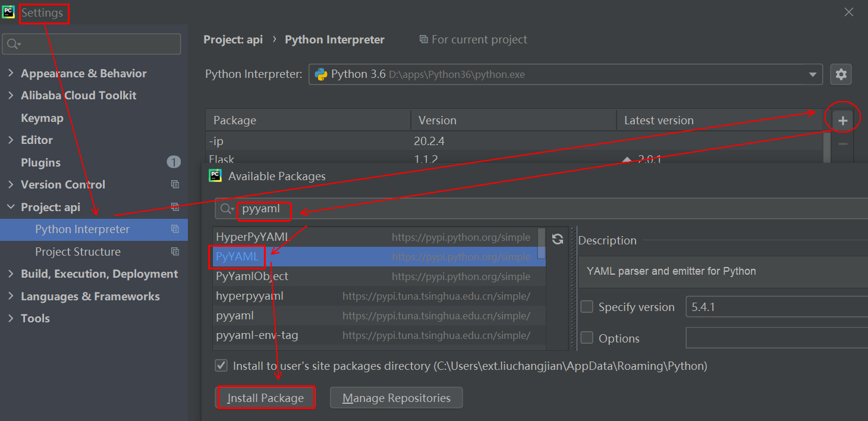
Task: Click the version field showing 5.4.1
Action: [776, 307]
